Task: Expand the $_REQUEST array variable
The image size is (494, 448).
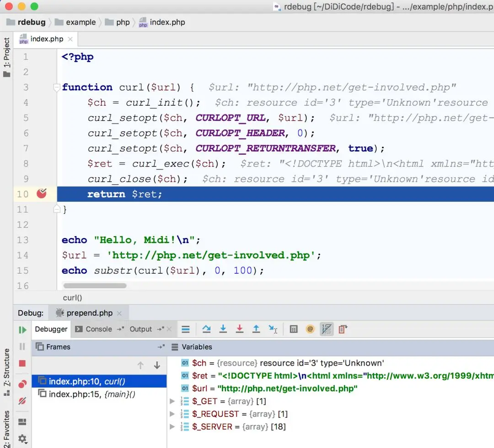Action: (x=172, y=414)
